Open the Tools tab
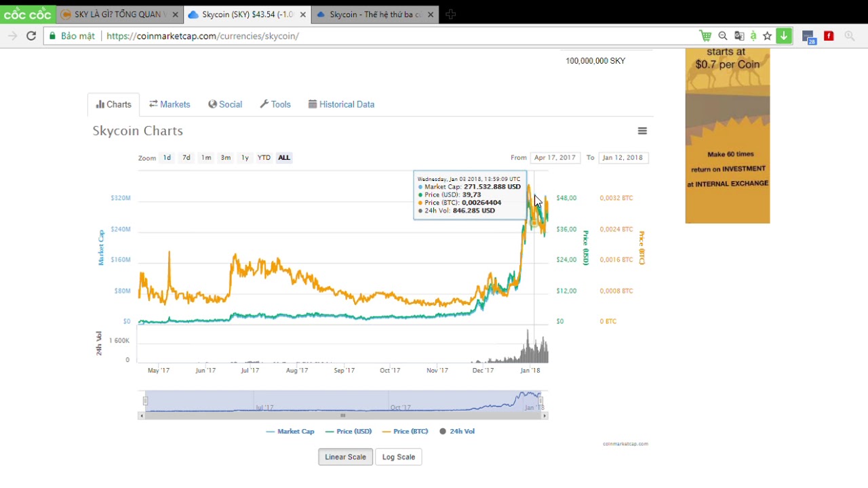The image size is (868, 488). tap(275, 104)
